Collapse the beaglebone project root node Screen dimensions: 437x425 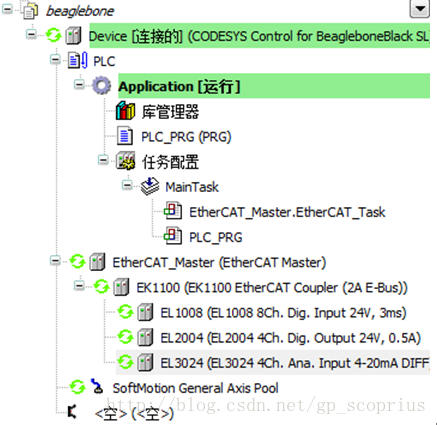[x=7, y=9]
